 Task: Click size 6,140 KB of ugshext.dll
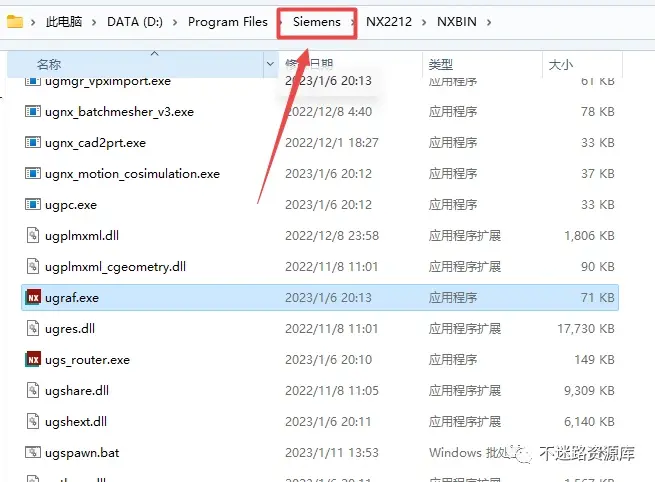click(x=589, y=421)
